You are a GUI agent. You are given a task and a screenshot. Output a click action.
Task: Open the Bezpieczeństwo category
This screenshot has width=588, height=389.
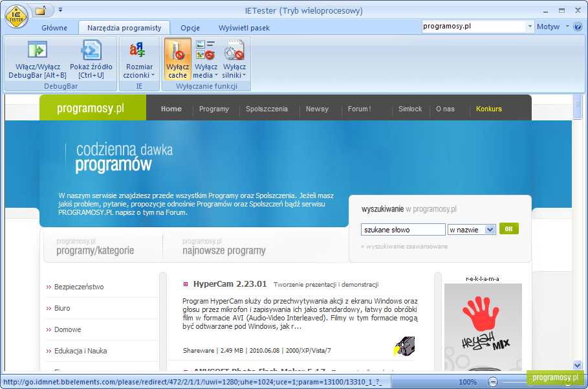point(79,287)
